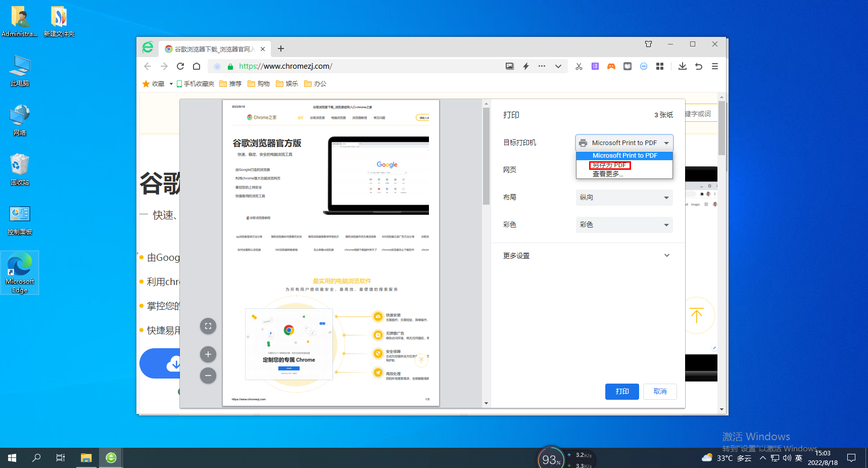Open the 手机收藏夹 bookmark

point(196,84)
